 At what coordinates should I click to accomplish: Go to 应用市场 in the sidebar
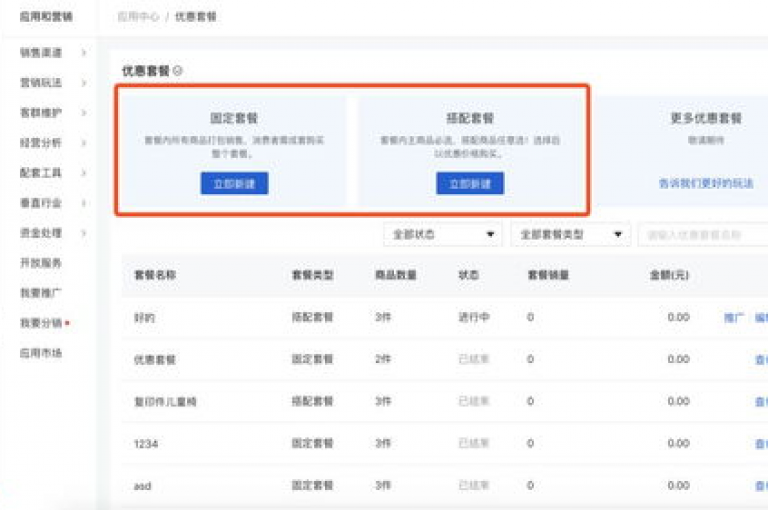[x=41, y=353]
